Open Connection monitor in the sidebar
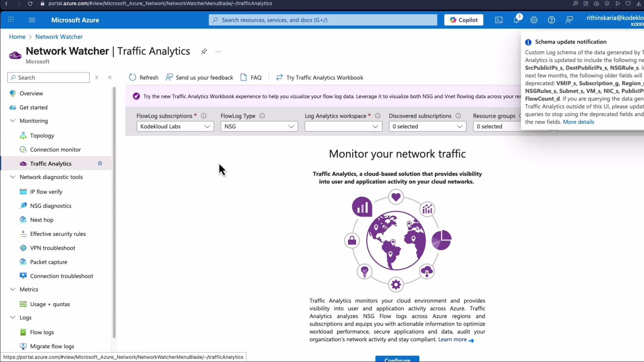644x362 pixels. 56,149
